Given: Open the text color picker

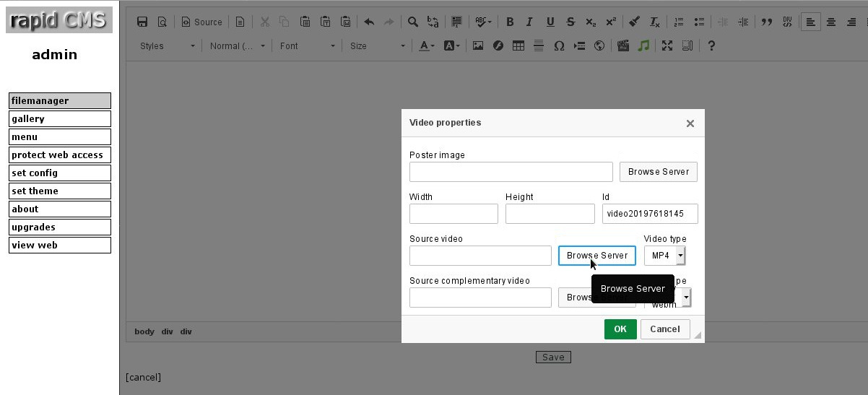Looking at the screenshot, I should pos(427,45).
